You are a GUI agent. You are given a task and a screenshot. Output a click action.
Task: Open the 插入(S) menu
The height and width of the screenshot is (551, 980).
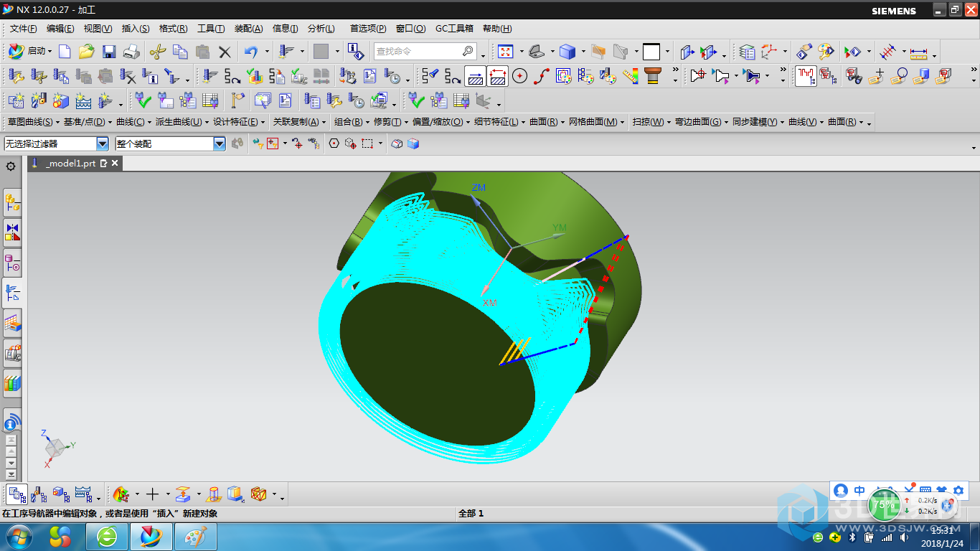click(136, 29)
